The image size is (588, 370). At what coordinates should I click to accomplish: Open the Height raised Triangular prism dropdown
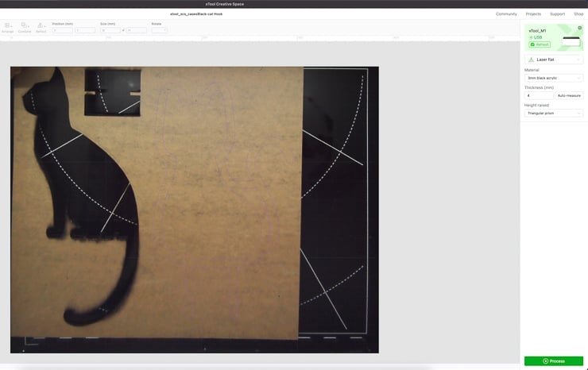coord(554,114)
